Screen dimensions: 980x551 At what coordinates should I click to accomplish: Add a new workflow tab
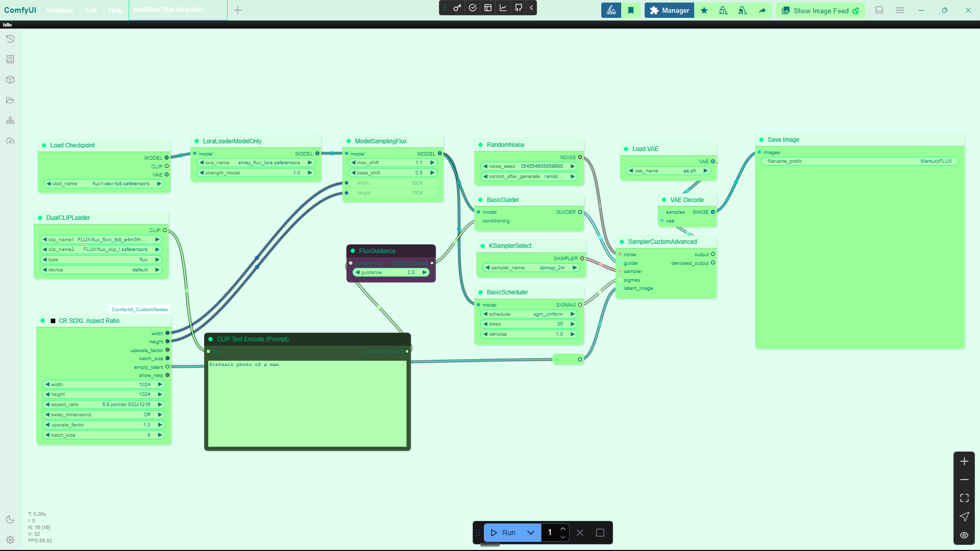238,10
